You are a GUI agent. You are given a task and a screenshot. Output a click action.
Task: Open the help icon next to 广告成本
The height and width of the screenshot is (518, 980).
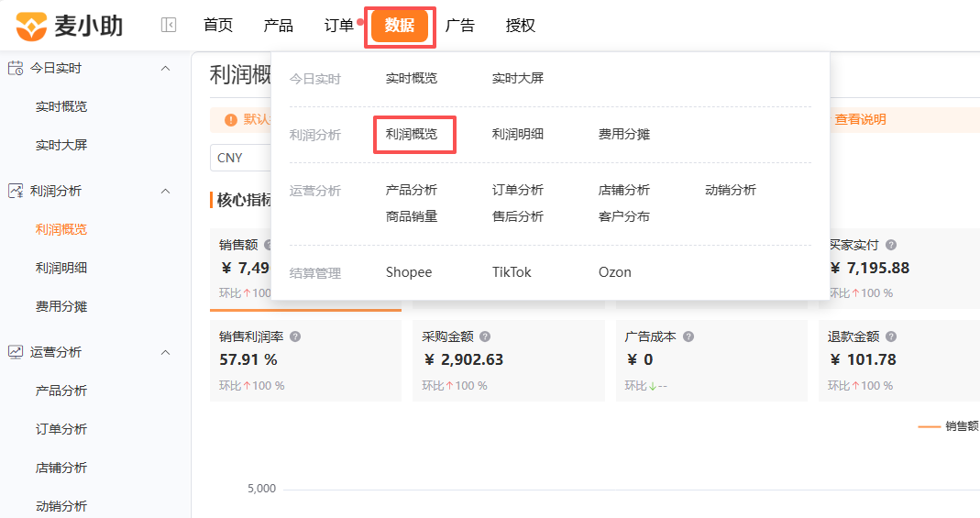pos(688,336)
